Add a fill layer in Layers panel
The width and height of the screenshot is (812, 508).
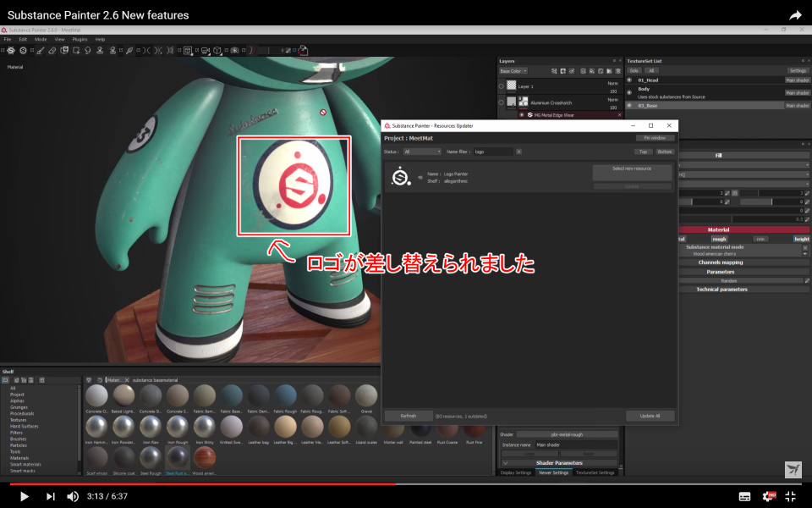click(x=592, y=71)
